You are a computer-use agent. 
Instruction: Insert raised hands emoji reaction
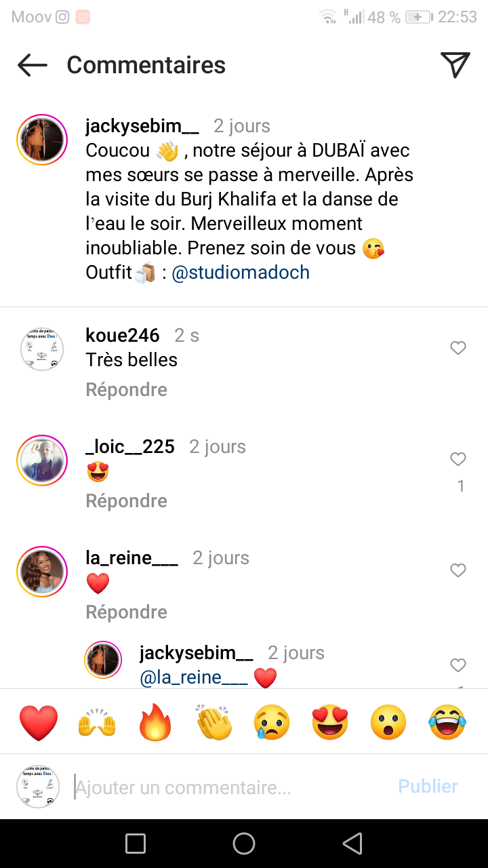click(x=98, y=723)
